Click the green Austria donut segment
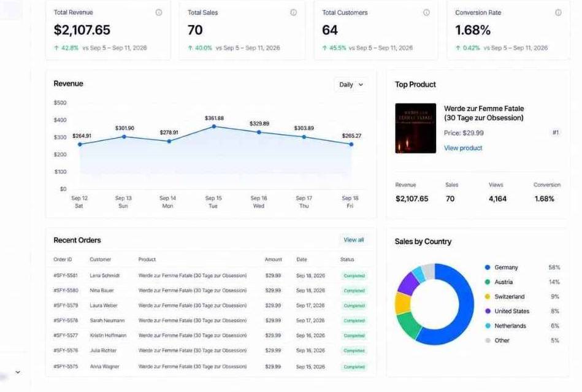The image size is (582, 392). point(408,325)
